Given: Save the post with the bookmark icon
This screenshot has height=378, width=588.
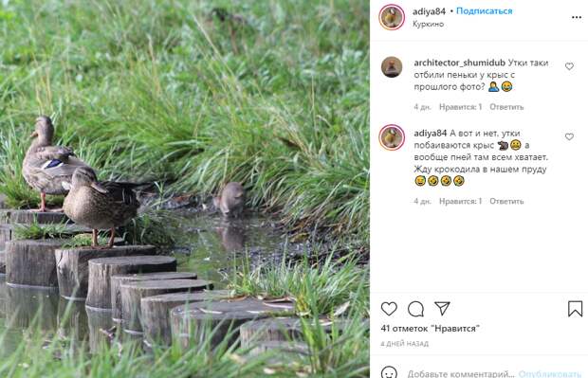Looking at the screenshot, I should pos(575,309).
